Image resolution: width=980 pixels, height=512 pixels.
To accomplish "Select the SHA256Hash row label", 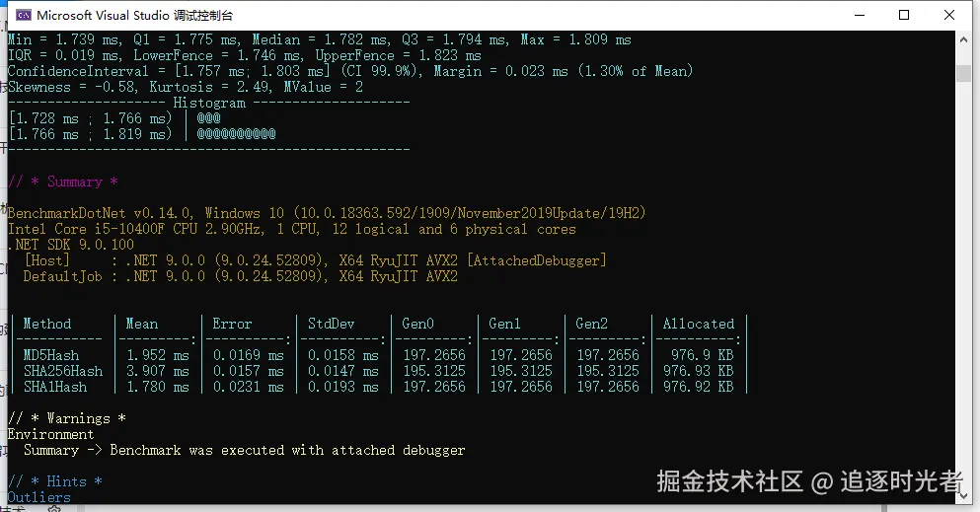I will pos(62,371).
